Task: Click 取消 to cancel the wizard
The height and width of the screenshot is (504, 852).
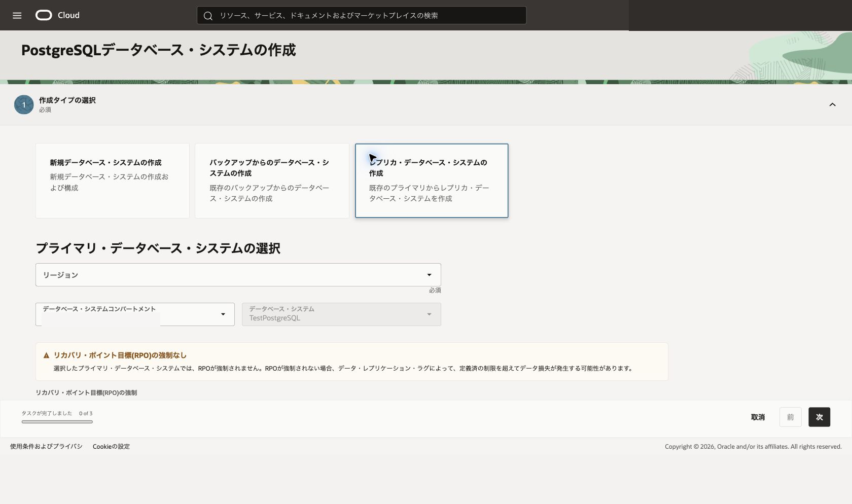Action: 758,417
